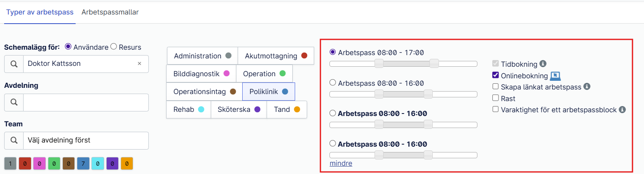Screen dimensions: 644x174
Task: Click the info icon next to Tidbokning
Action: click(543, 64)
